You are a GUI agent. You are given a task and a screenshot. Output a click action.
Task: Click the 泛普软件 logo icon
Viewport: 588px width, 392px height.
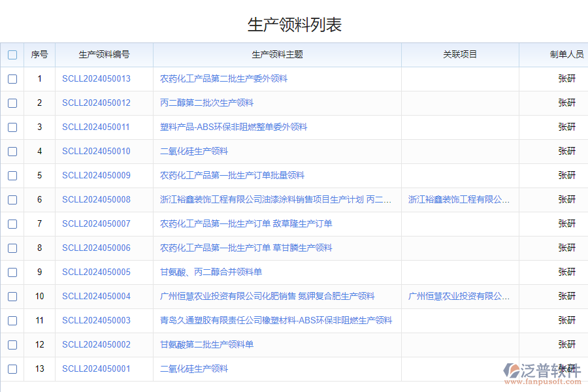pyautogui.click(x=512, y=370)
